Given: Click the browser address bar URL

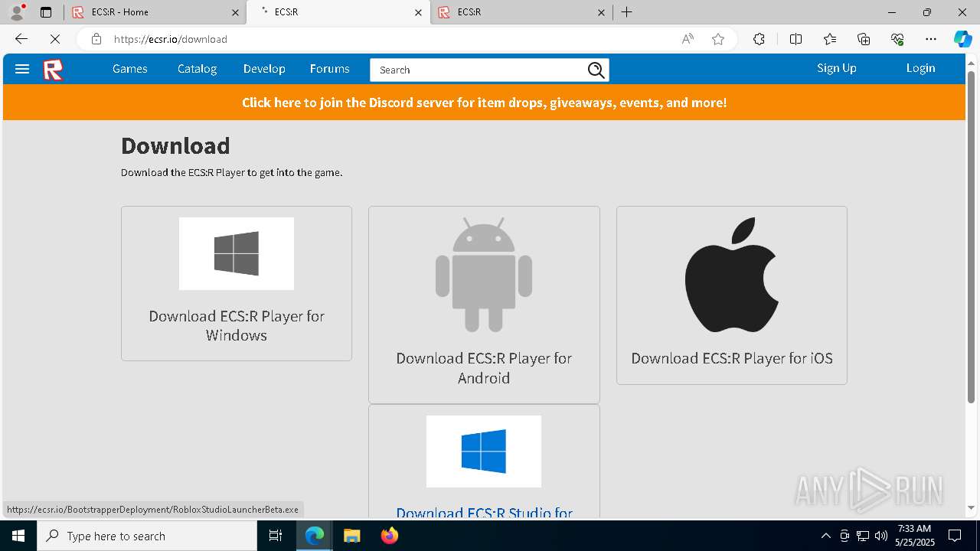Looking at the screenshot, I should click(x=170, y=39).
